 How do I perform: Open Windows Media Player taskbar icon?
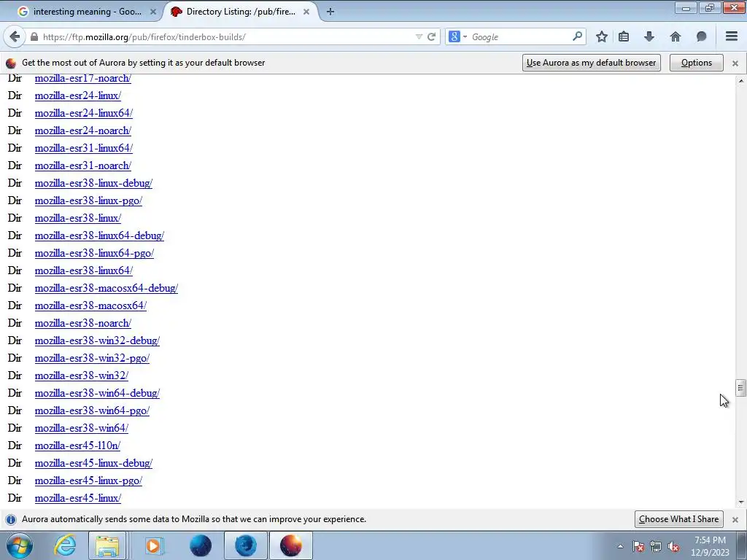tap(153, 545)
